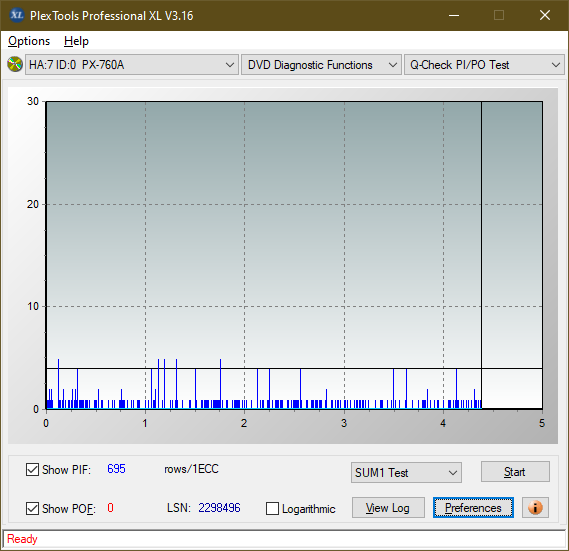Image resolution: width=569 pixels, height=551 pixels.
Task: Open the Help menu
Action: [x=76, y=41]
